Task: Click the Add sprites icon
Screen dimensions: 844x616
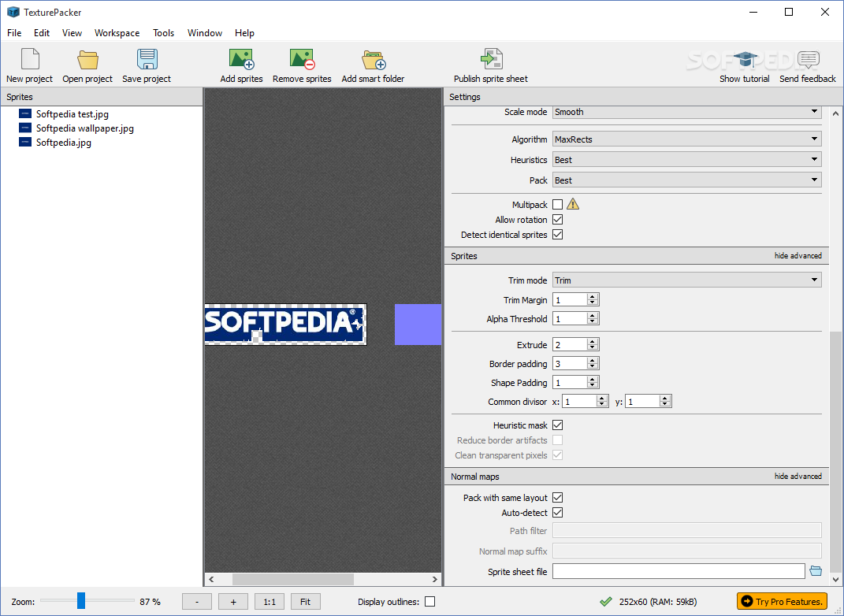Action: click(241, 59)
